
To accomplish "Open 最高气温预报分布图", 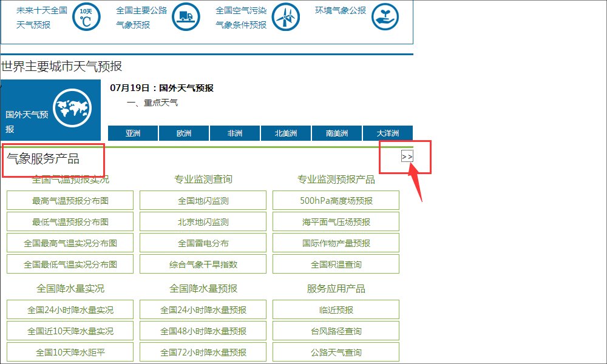I will tap(69, 200).
